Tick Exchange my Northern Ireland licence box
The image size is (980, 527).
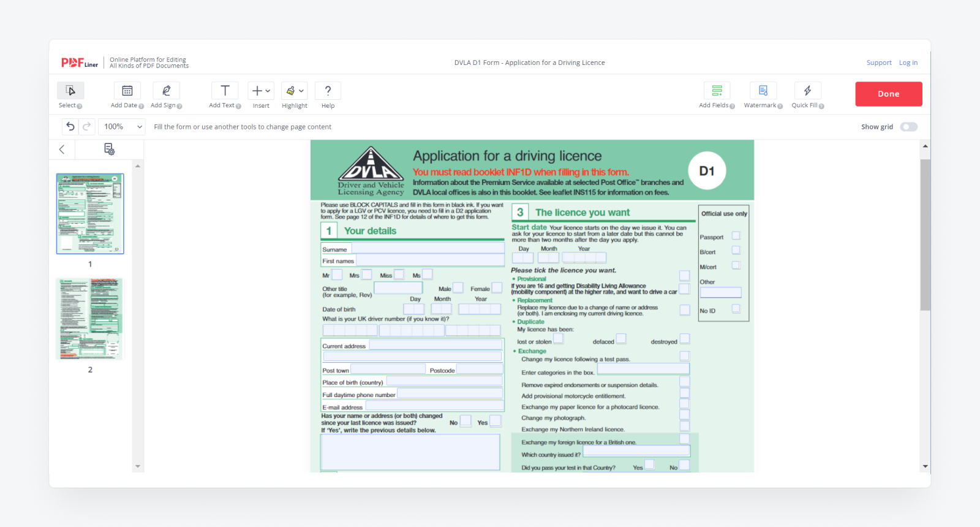pyautogui.click(x=685, y=426)
